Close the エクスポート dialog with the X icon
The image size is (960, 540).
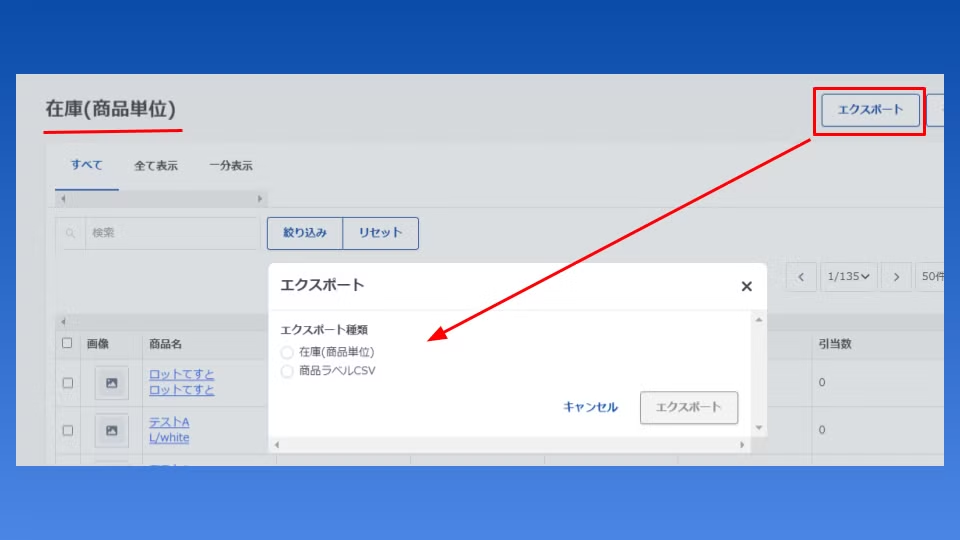(x=746, y=286)
